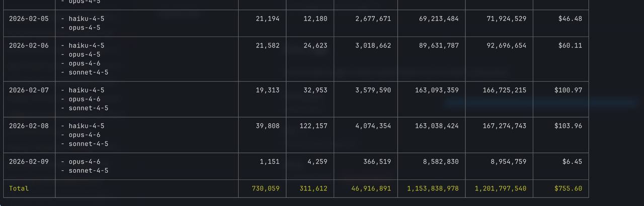Click the 2026-02-08 date cell
Image resolution: width=644 pixels, height=206 pixels.
click(x=29, y=126)
